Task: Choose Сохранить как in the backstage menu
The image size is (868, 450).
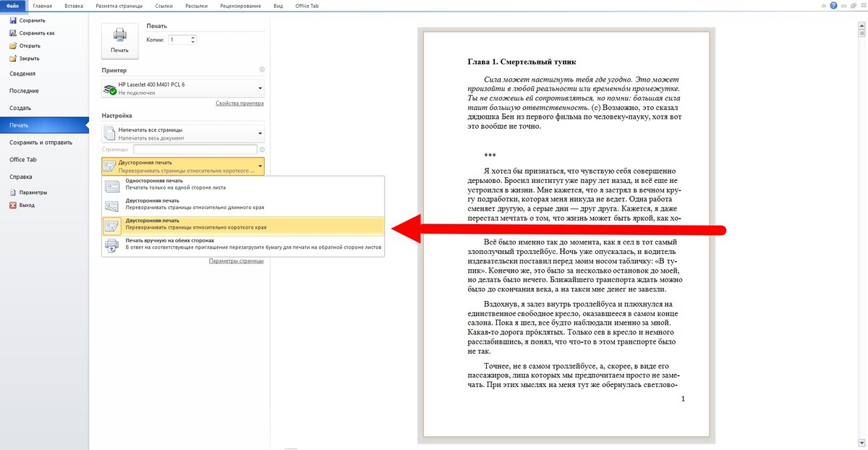Action: click(x=32, y=33)
